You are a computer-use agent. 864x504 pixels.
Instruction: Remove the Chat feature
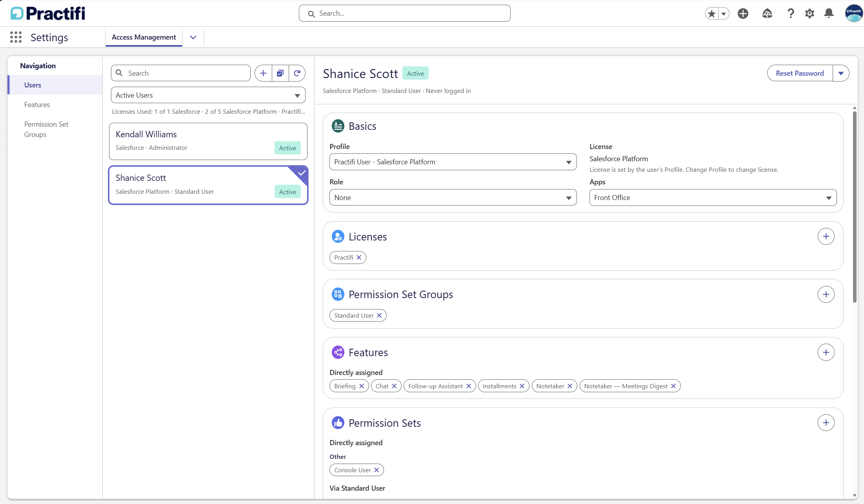394,386
